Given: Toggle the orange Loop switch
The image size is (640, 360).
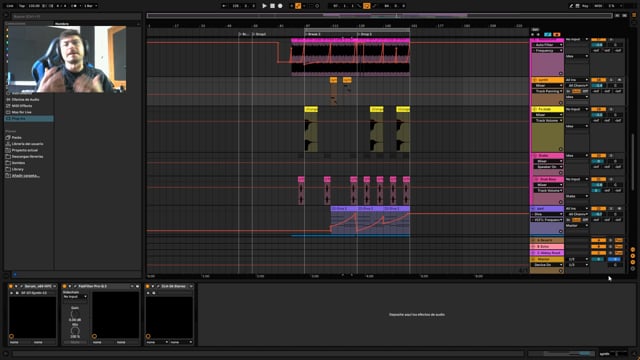Looking at the screenshot, I should (367, 6).
